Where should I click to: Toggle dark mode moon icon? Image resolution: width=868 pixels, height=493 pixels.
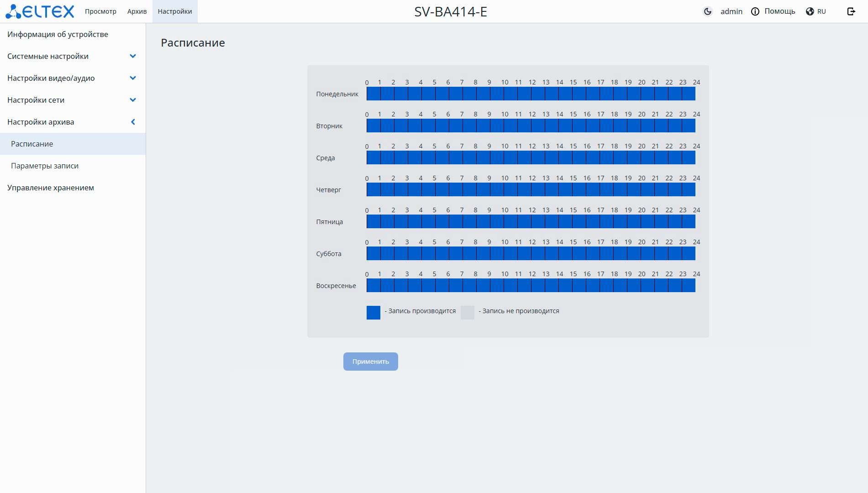708,11
